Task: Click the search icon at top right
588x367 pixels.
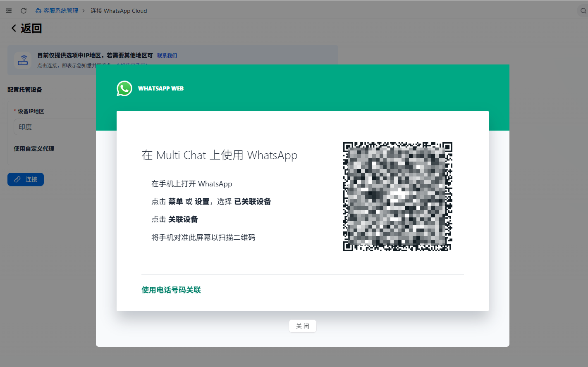Action: tap(583, 11)
